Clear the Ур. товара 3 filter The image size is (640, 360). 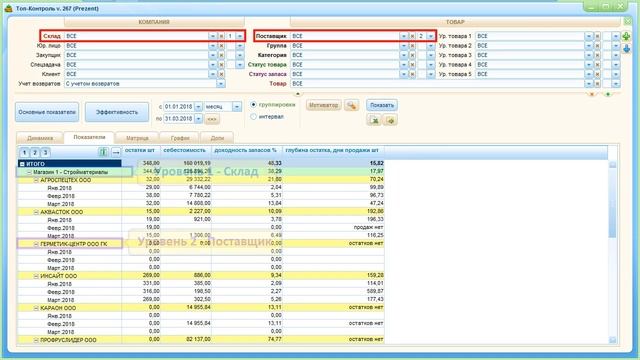coord(597,55)
